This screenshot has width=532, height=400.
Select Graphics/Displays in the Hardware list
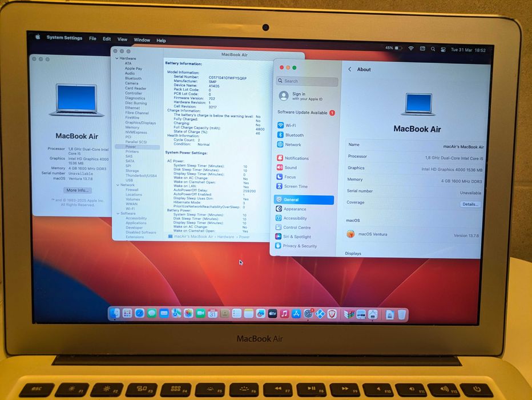coord(140,123)
